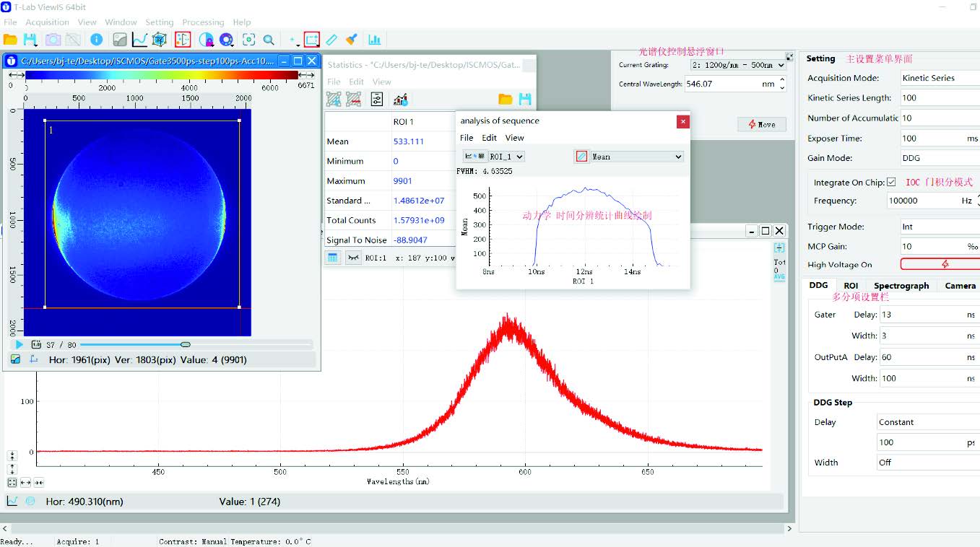The image size is (980, 547).
Task: Click the save icon in Statistics window
Action: tap(525, 99)
